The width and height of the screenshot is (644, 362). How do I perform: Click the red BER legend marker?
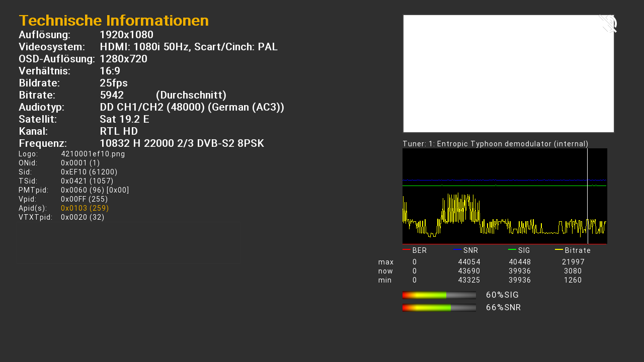click(x=406, y=249)
